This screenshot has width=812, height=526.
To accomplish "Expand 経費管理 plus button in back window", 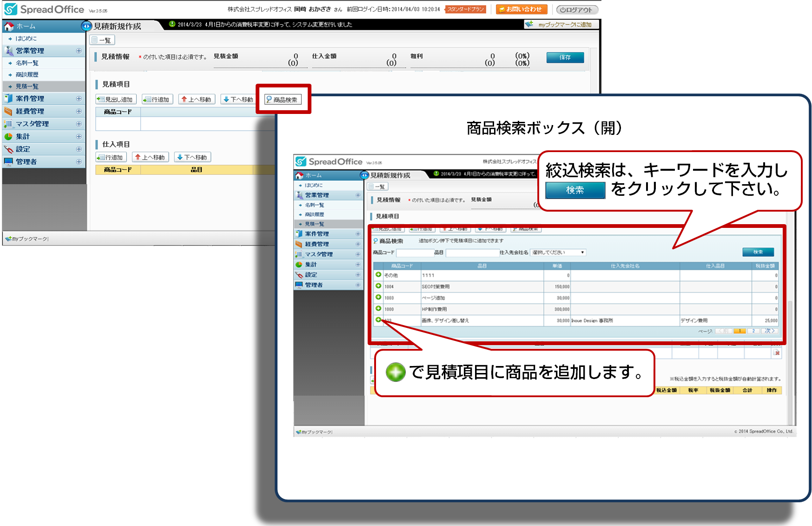I will (79, 111).
